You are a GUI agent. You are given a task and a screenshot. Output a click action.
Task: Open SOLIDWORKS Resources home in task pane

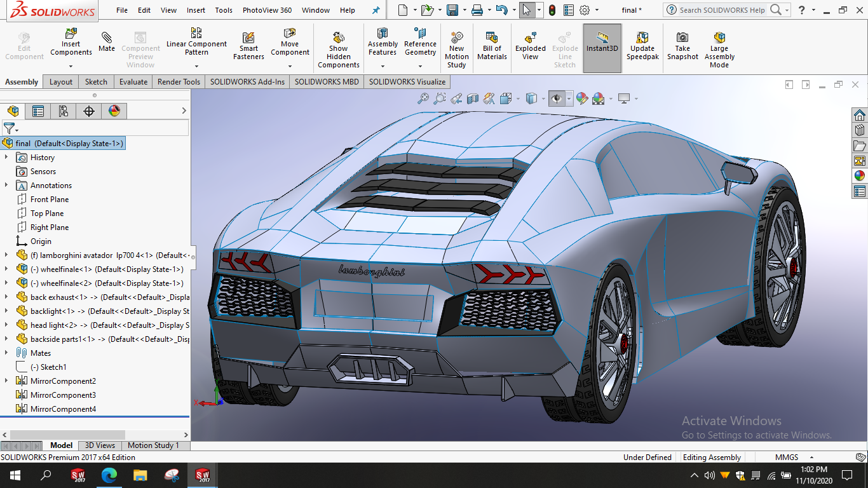point(859,115)
